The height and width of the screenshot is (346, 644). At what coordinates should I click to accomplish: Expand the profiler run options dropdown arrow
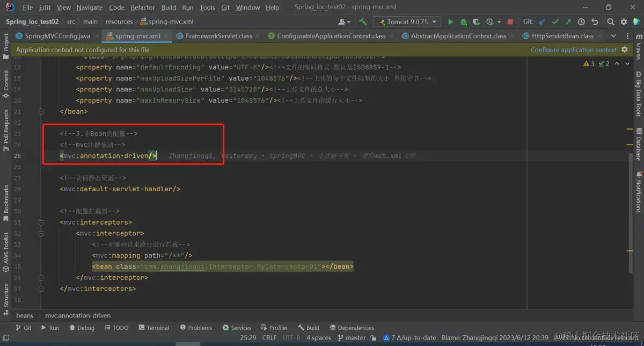click(499, 22)
